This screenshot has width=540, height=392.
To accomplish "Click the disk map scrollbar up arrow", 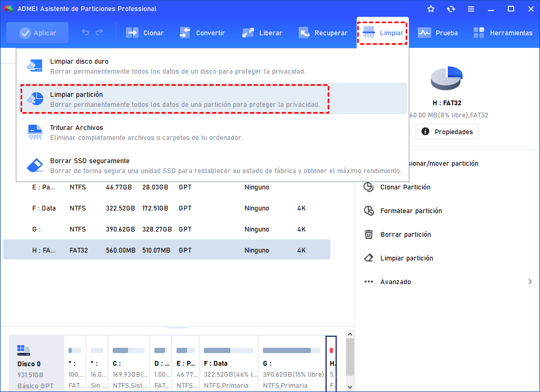I will 350,334.
